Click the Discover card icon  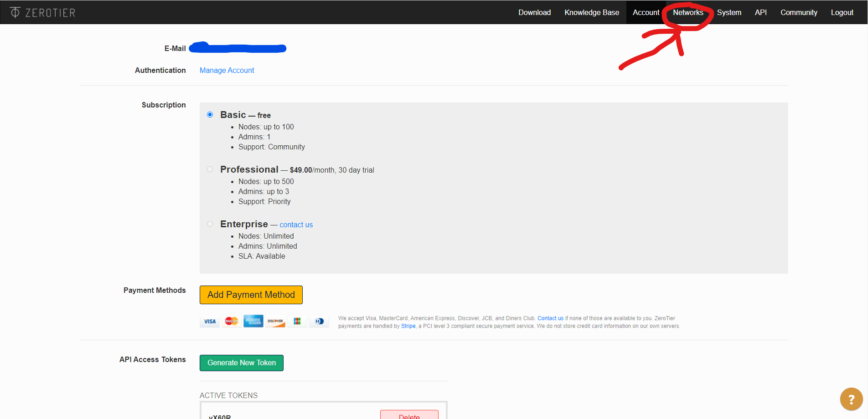click(275, 321)
